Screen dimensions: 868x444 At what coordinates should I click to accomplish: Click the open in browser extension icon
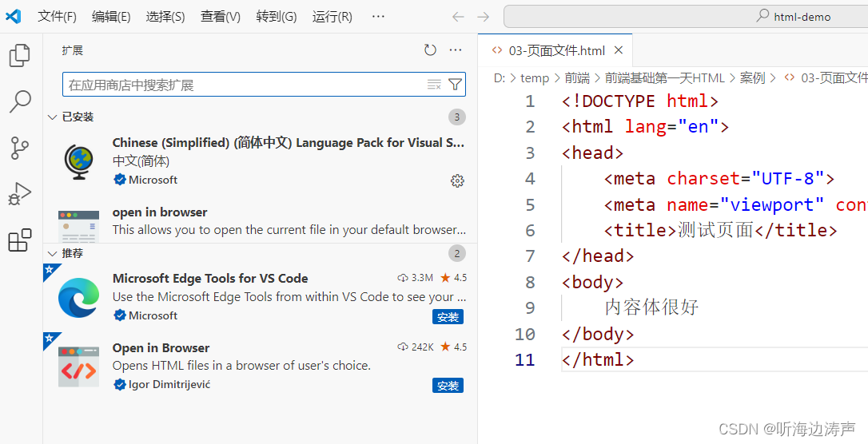pos(78,226)
